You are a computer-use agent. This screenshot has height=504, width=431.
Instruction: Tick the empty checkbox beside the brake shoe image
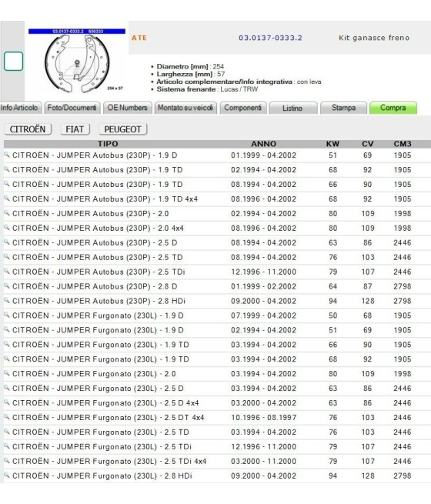click(x=14, y=61)
